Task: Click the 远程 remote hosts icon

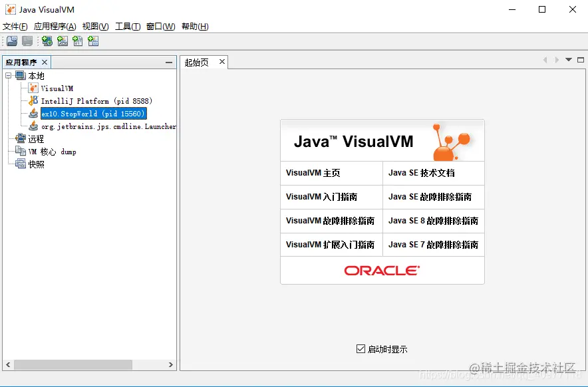Action: [x=21, y=138]
